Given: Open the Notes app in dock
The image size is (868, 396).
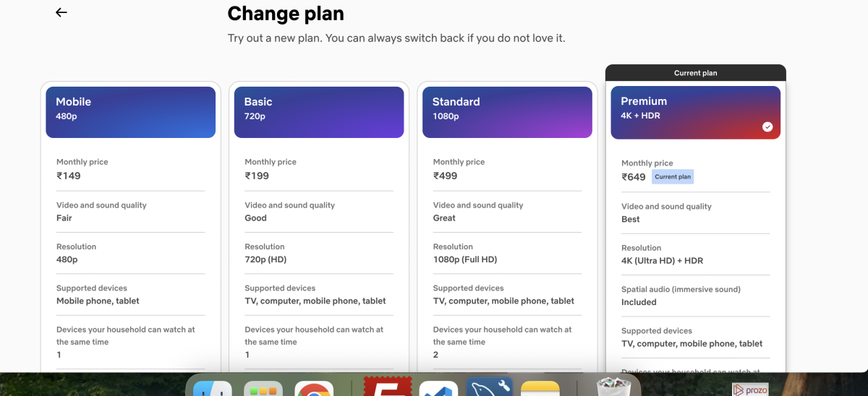Looking at the screenshot, I should pyautogui.click(x=540, y=388).
